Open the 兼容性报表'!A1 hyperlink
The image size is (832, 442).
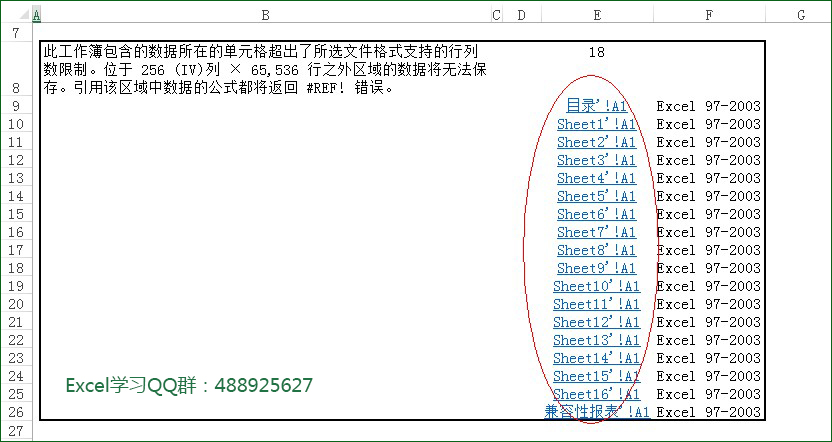coord(597,412)
